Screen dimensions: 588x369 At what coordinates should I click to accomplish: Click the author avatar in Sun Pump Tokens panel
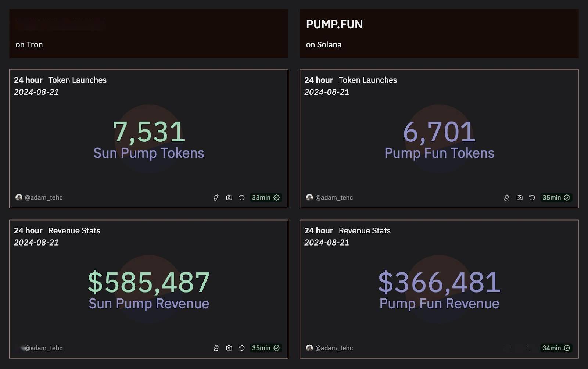[19, 197]
